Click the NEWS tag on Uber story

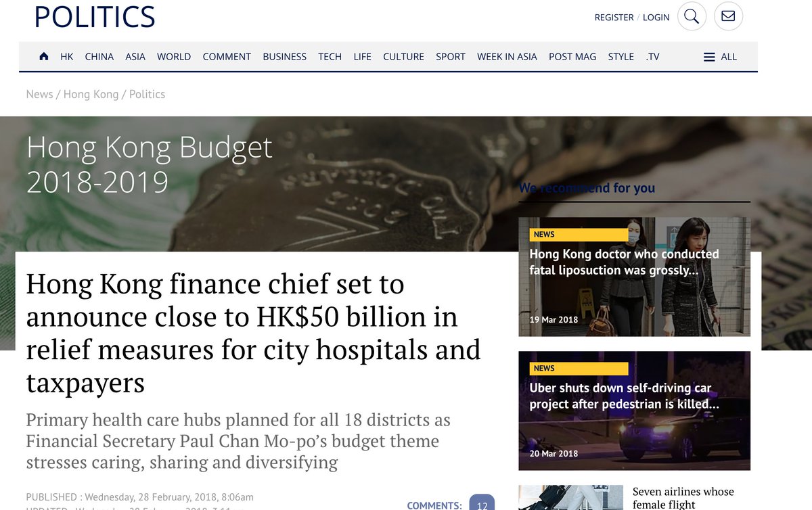pos(579,369)
